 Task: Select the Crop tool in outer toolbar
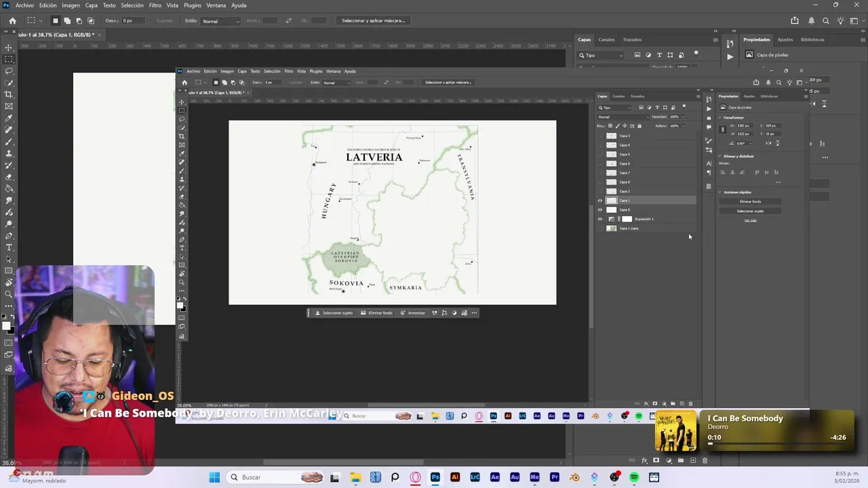point(9,94)
